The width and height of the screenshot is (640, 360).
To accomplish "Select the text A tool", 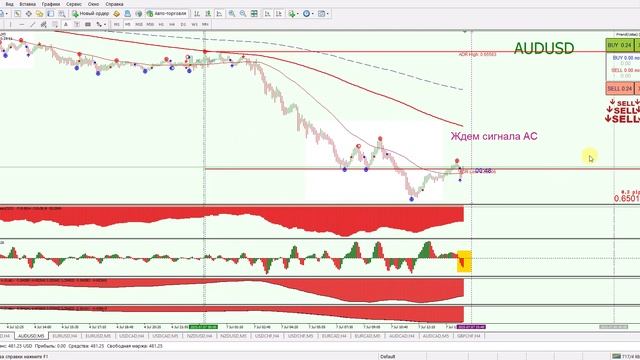I will (x=66, y=24).
